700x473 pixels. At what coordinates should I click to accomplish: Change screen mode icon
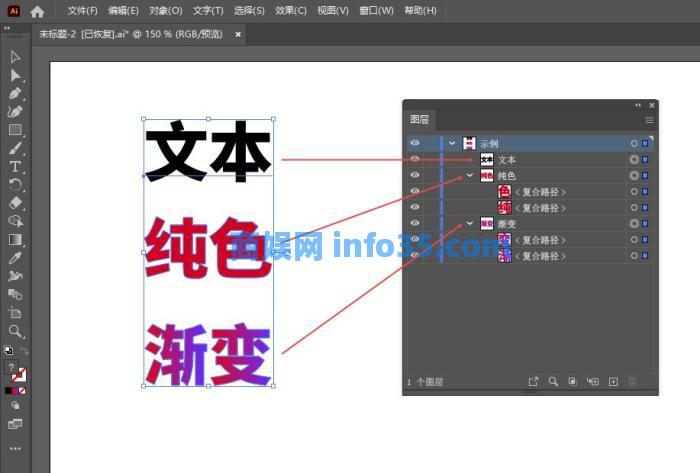15,423
